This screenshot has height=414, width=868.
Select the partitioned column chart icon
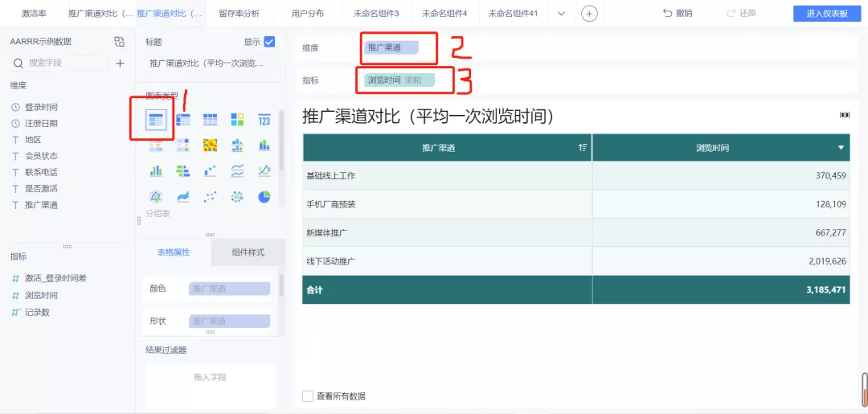237,145
